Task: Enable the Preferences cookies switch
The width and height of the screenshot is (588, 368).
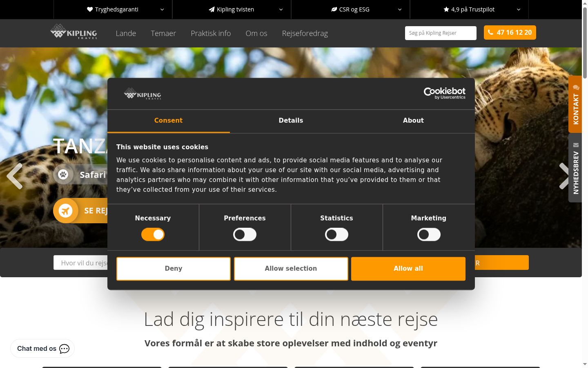Action: pos(245,235)
